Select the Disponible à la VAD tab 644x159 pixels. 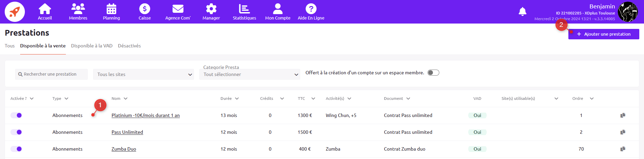92,46
